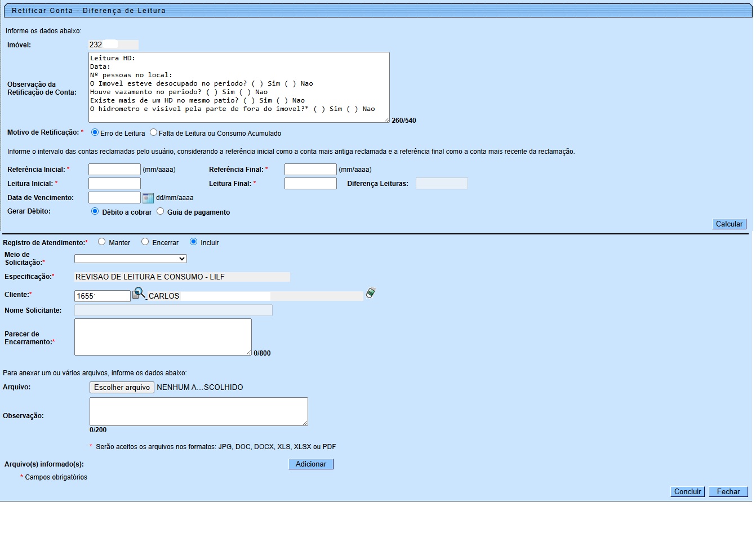
Task: Click the Cliente code input field
Action: pos(103,296)
